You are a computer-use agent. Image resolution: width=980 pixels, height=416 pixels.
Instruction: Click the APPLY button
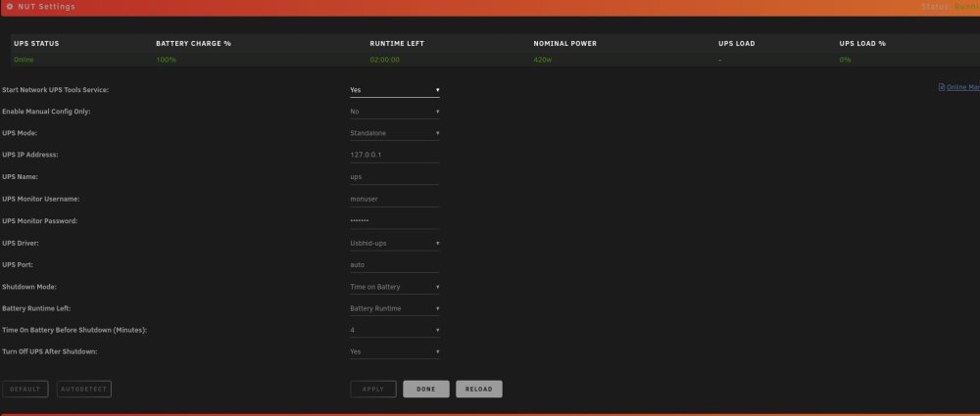[373, 390]
